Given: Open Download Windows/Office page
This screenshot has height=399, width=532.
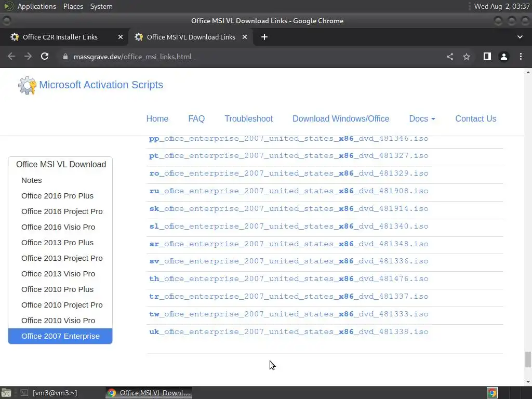Looking at the screenshot, I should (x=341, y=119).
